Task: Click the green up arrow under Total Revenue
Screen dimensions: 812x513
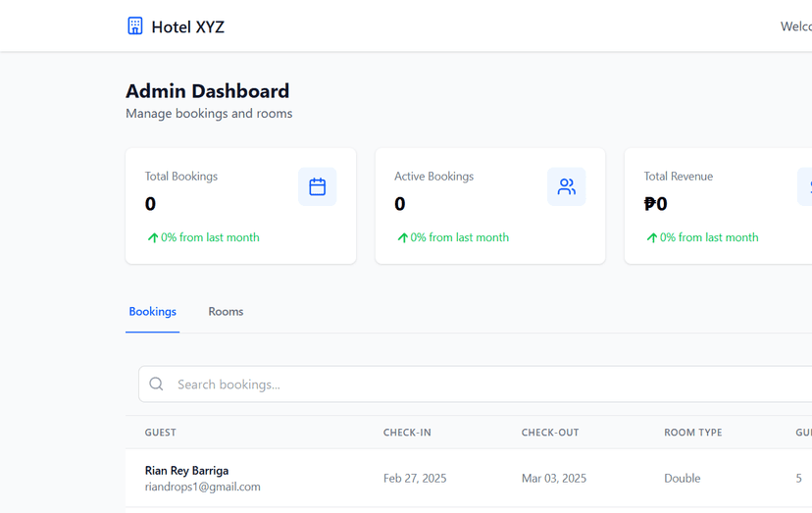Action: pos(651,237)
